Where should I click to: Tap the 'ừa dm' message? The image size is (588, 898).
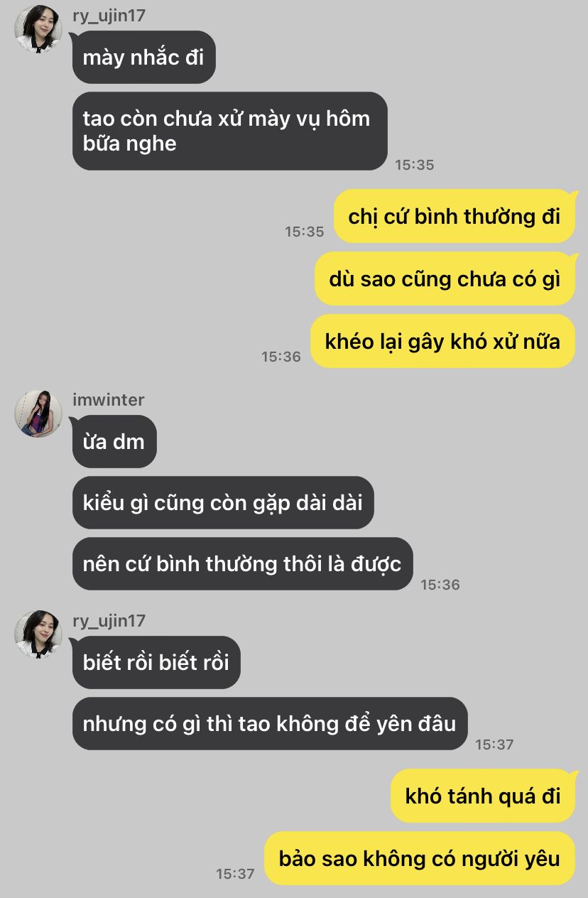(114, 441)
